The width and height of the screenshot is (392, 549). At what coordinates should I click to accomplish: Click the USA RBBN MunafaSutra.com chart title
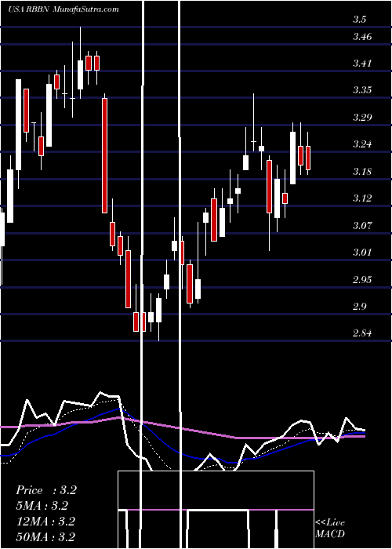pos(64,9)
